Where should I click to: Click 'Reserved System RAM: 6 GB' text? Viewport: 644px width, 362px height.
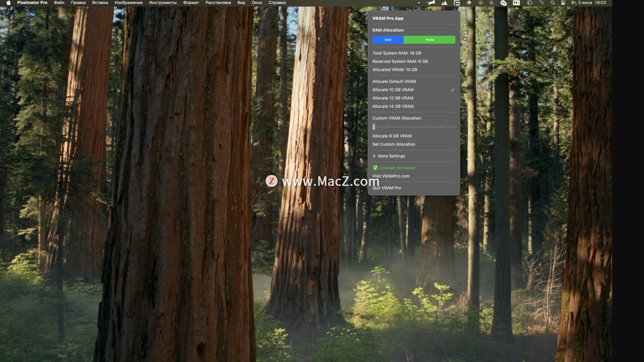click(400, 61)
